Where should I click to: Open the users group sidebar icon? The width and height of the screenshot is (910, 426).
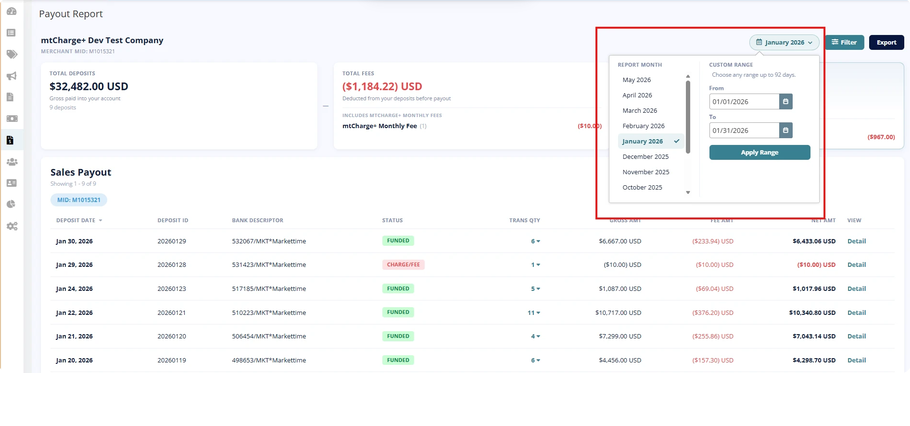[x=12, y=161]
